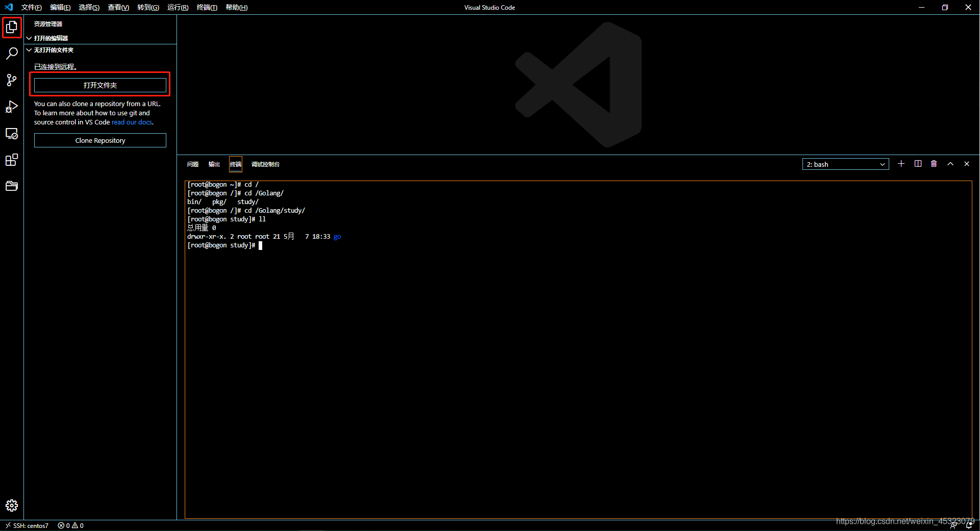The height and width of the screenshot is (531, 980).
Task: Click the '资源管理器' sidebar title
Action: pyautogui.click(x=48, y=24)
